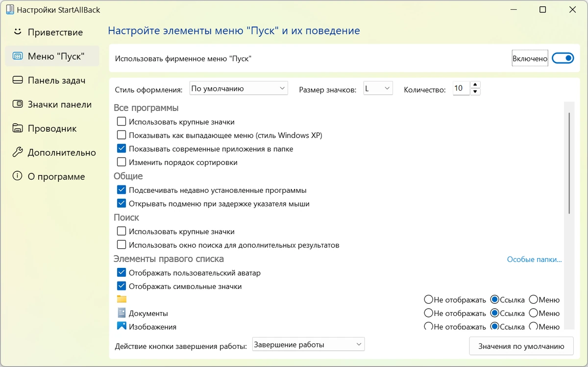The height and width of the screenshot is (367, 588).
Task: Toggle the Включено switch off
Action: (563, 58)
